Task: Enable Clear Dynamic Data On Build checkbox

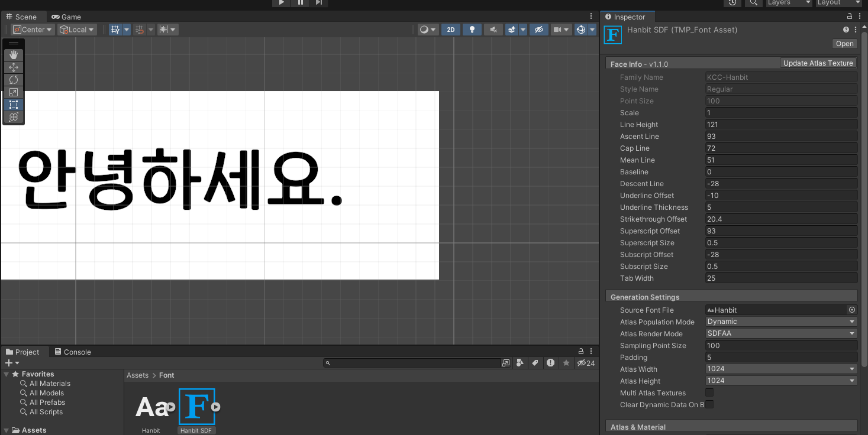Action: tap(709, 404)
